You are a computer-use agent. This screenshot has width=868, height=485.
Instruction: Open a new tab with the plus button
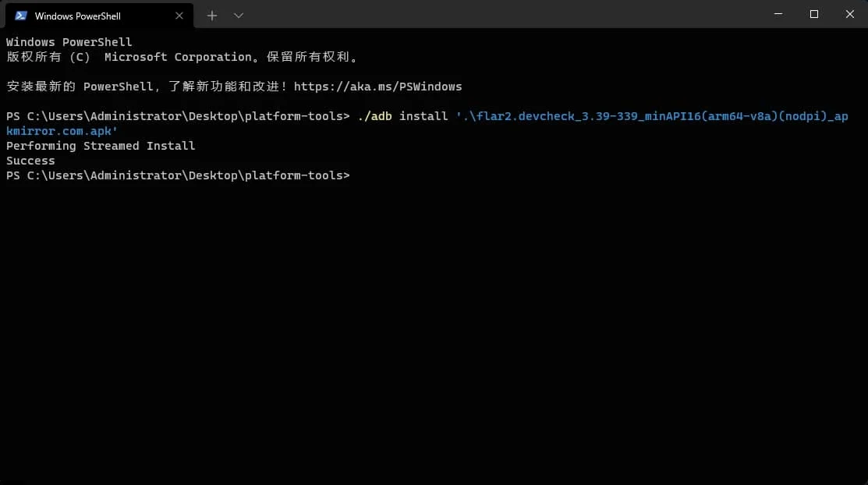pyautogui.click(x=212, y=16)
